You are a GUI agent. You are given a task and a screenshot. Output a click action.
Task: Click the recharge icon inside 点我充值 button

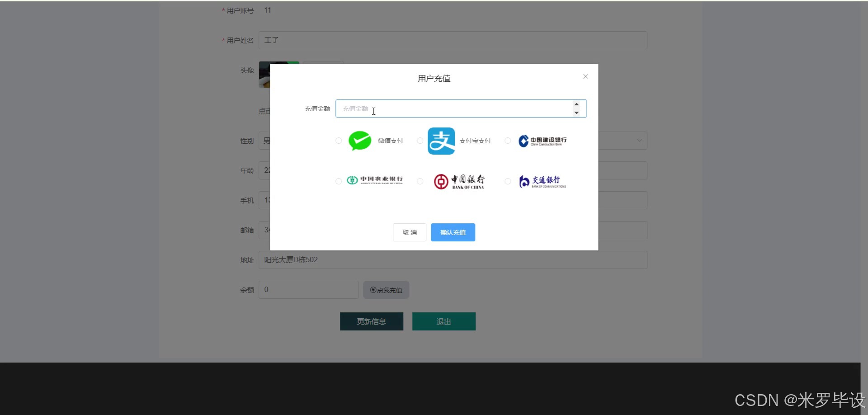[372, 290]
